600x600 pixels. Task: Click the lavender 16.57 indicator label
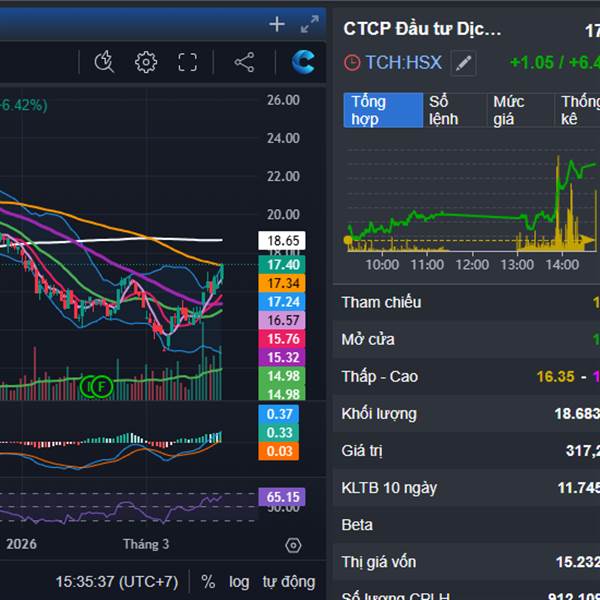coord(282,320)
